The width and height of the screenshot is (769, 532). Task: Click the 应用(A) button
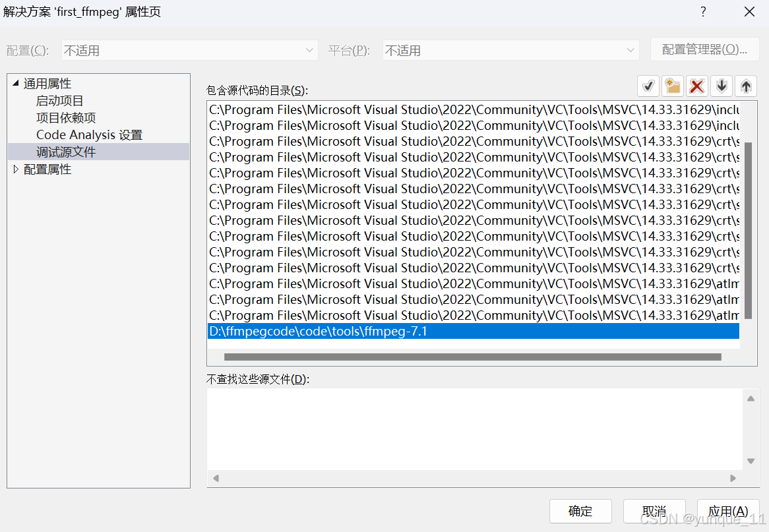728,511
